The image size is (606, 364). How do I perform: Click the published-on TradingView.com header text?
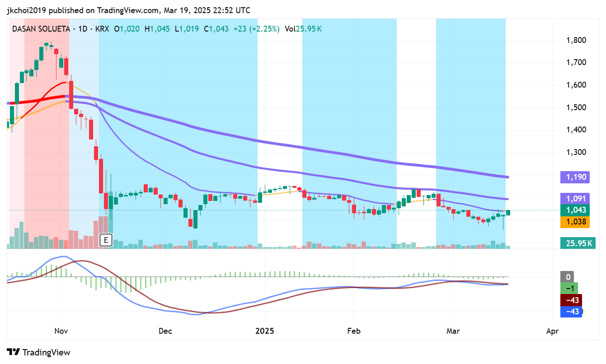click(128, 10)
